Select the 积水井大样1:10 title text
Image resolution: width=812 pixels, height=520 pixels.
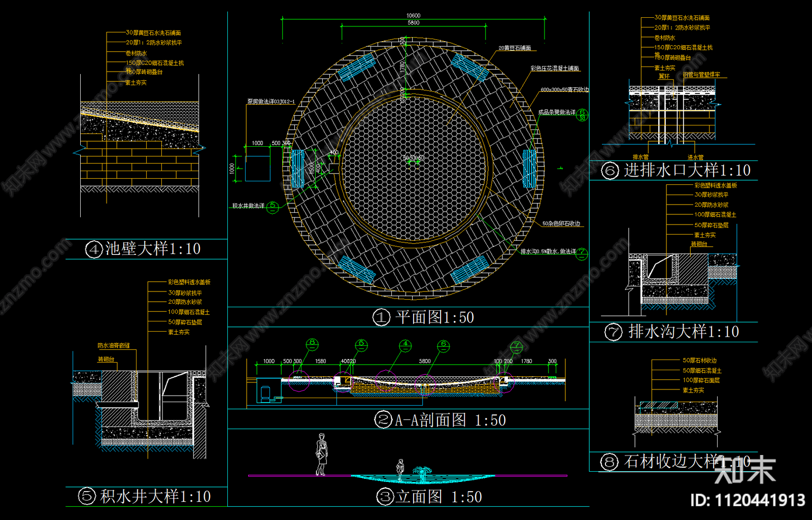tap(155, 496)
